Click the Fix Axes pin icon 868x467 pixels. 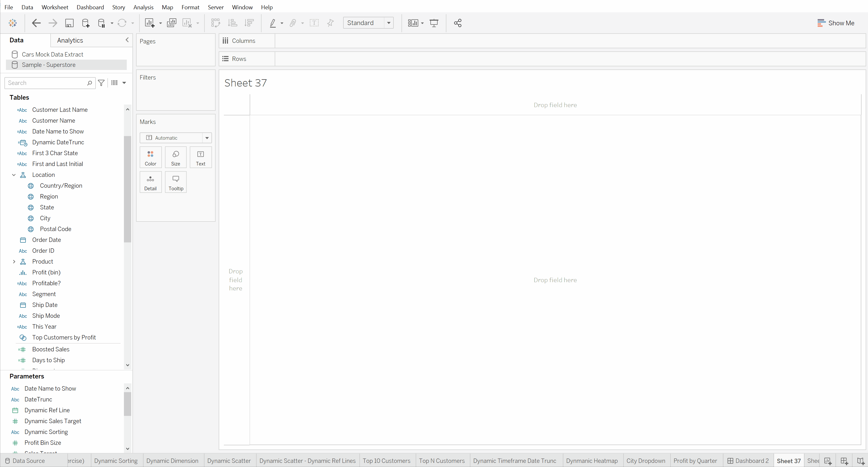click(330, 23)
